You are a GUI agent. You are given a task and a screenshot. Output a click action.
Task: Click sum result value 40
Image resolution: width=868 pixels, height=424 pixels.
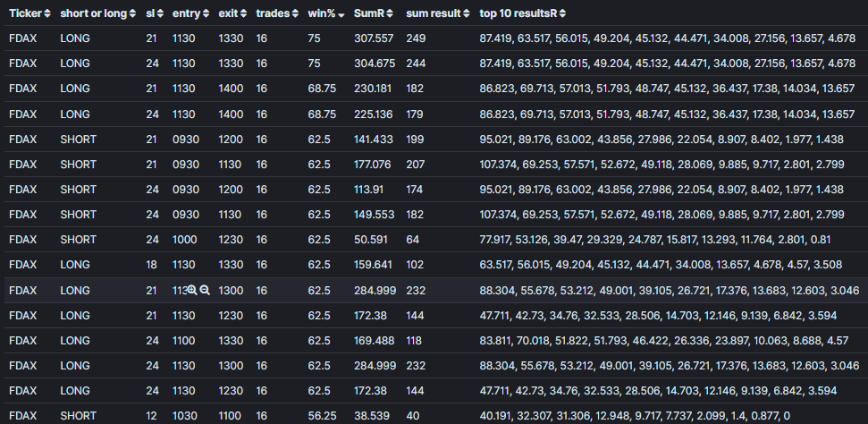click(412, 415)
